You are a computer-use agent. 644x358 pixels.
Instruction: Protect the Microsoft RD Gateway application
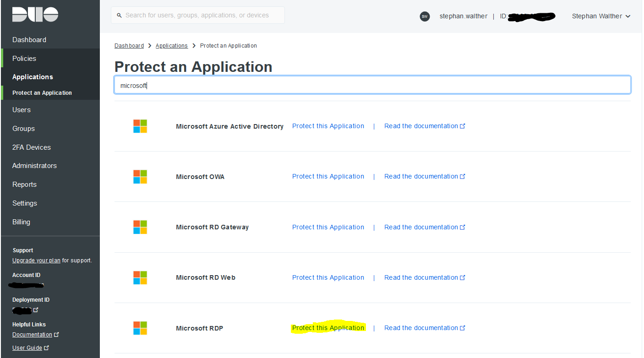coord(328,227)
